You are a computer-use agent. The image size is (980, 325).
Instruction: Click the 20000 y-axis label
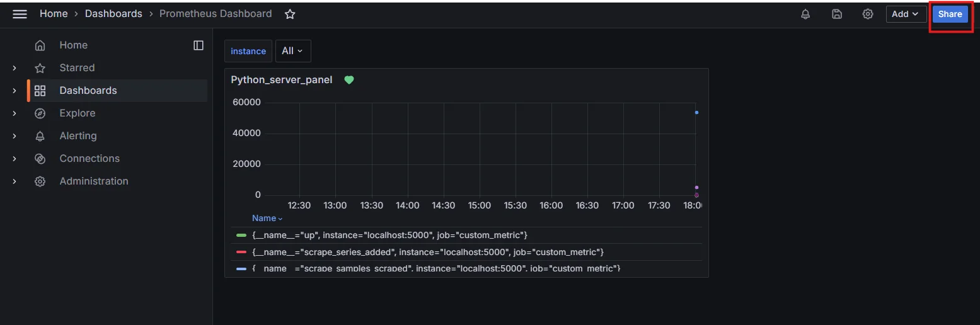(x=246, y=164)
